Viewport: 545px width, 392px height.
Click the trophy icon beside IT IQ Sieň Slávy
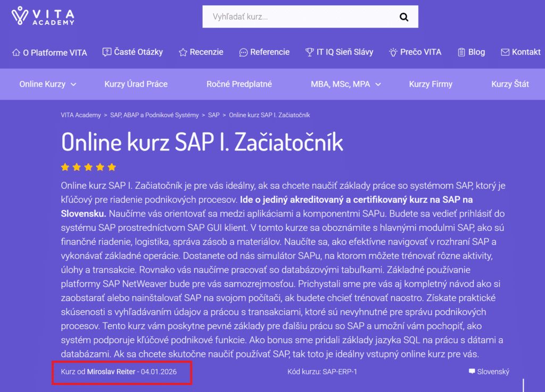309,53
